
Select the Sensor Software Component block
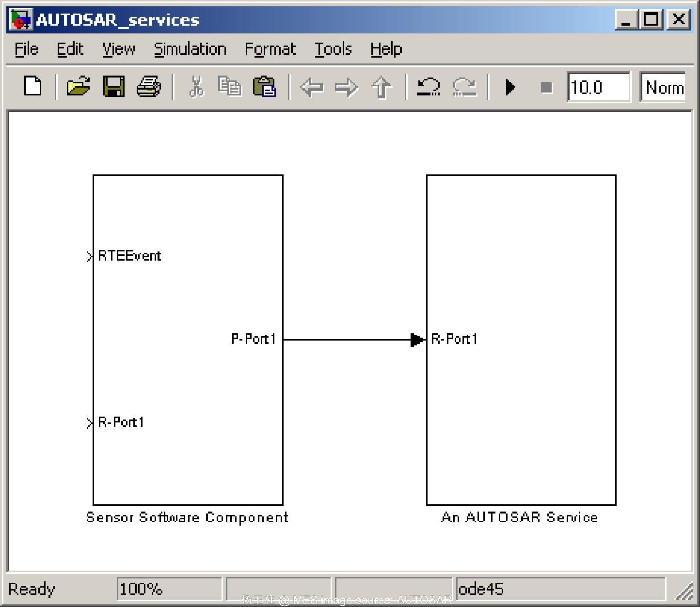coord(188,339)
